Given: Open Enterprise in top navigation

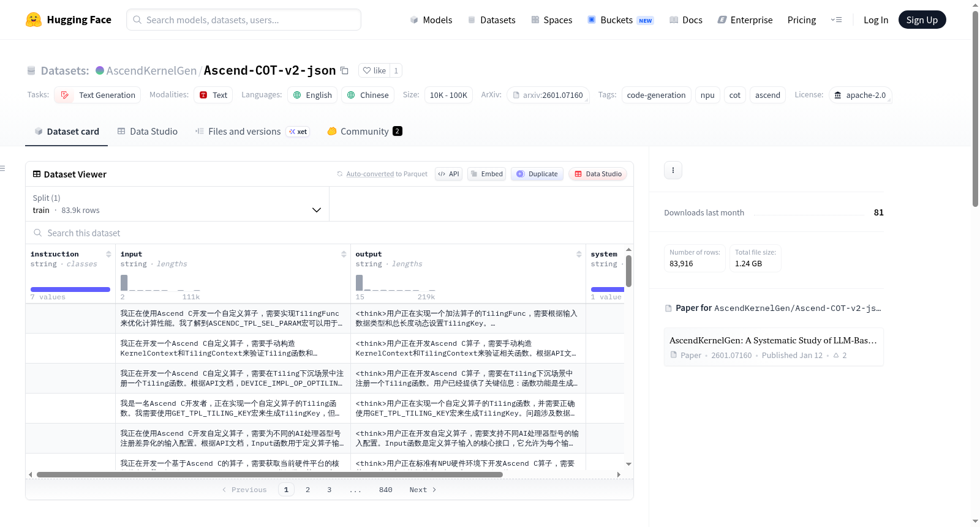Looking at the screenshot, I should click(x=745, y=20).
